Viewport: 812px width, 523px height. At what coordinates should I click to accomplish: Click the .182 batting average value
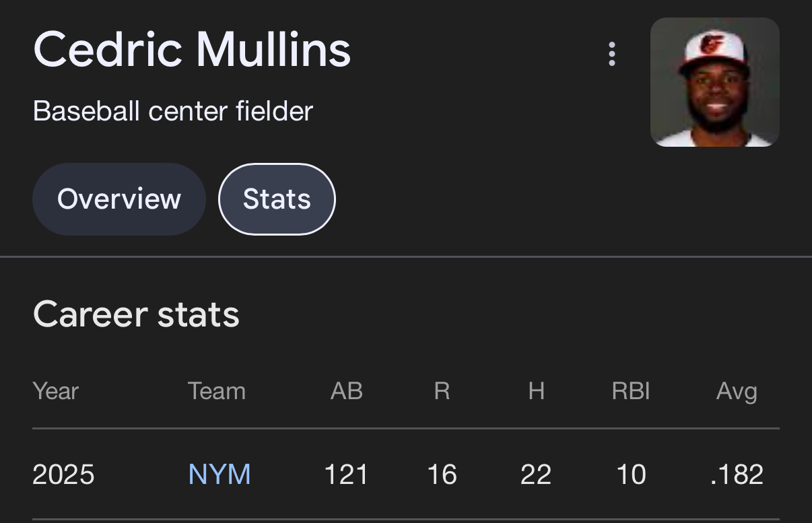(x=737, y=475)
